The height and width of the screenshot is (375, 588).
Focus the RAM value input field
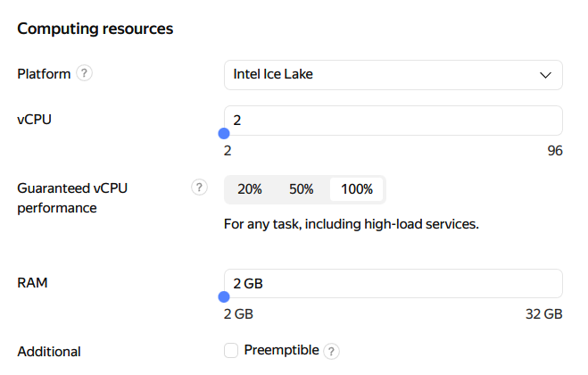(x=393, y=283)
